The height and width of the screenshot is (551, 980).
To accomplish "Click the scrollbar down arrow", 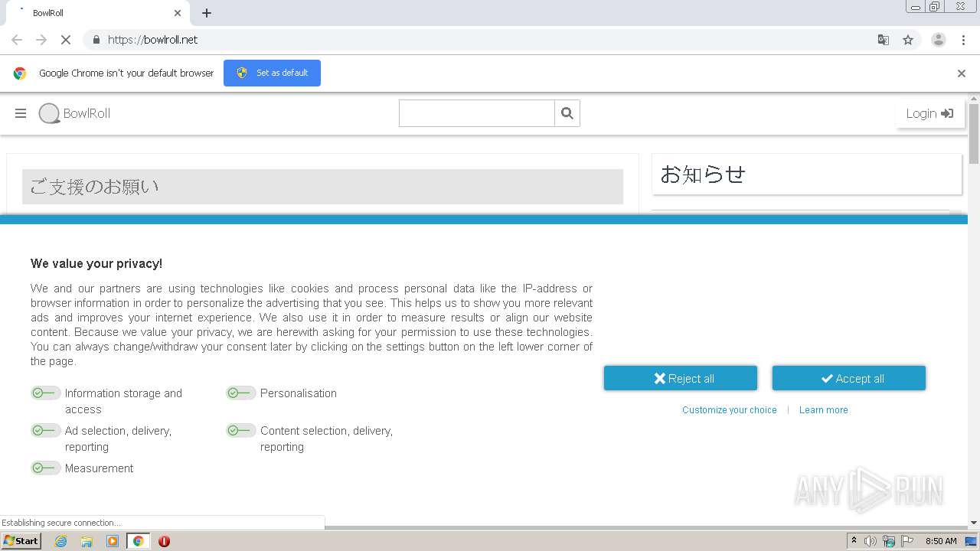I will [974, 522].
